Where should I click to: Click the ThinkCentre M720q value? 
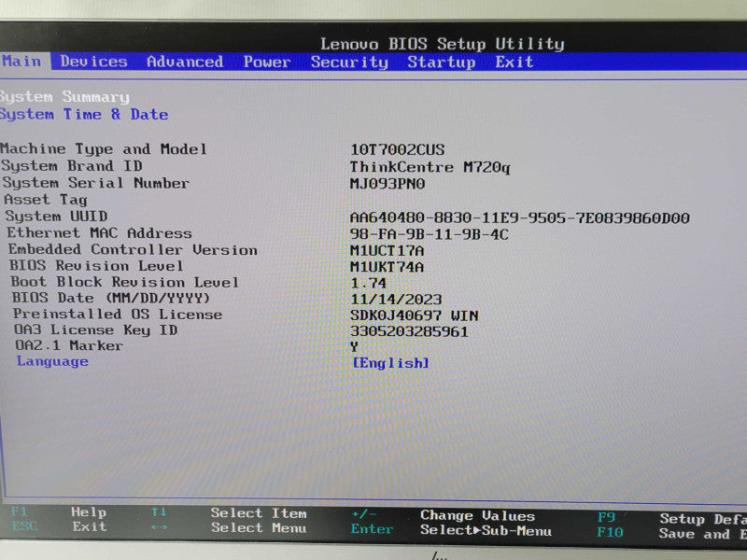(x=430, y=167)
